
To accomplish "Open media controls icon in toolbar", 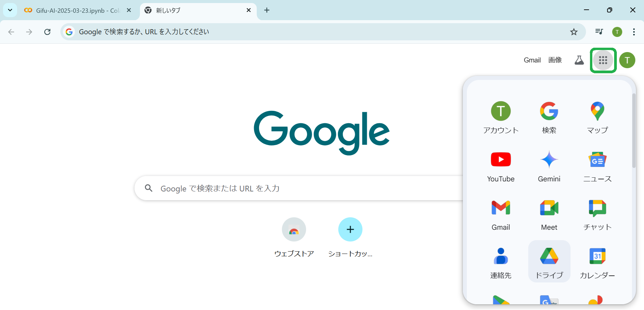I will (599, 32).
